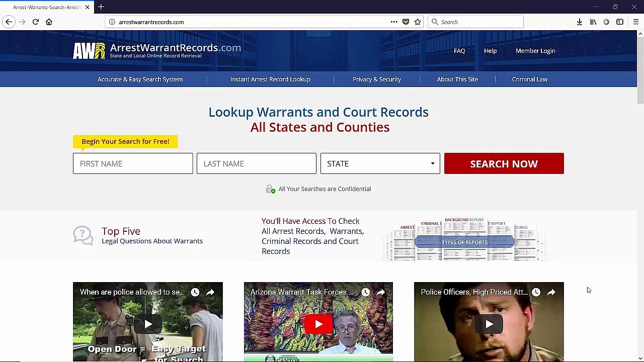The width and height of the screenshot is (644, 362).
Task: Click All Your Searches are Confidential text
Action: [325, 189]
